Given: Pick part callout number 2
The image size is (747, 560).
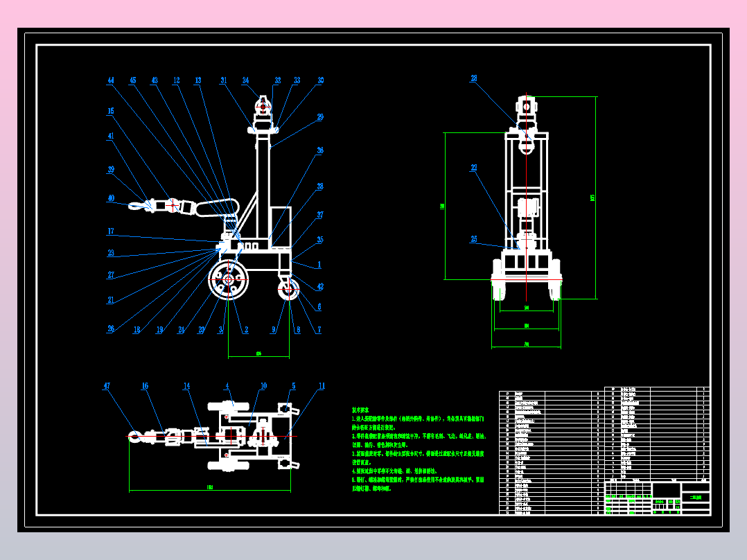Looking at the screenshot, I should click(x=246, y=330).
